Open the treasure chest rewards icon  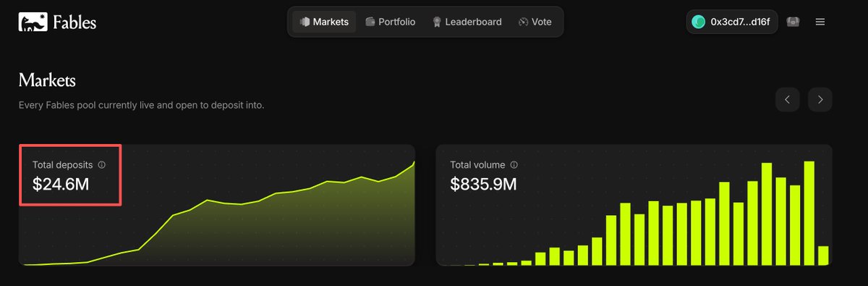(793, 22)
